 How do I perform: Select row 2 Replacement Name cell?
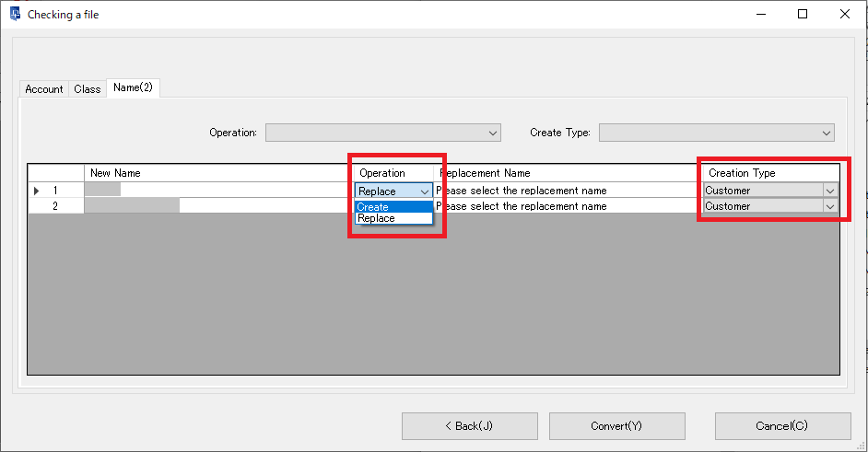click(x=564, y=206)
